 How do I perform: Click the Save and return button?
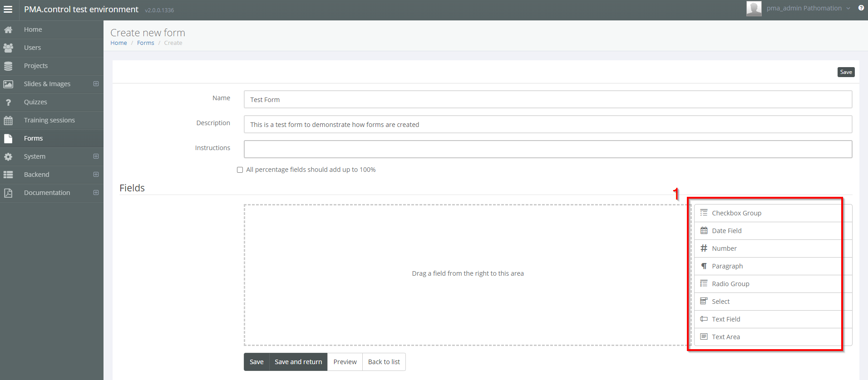point(298,362)
